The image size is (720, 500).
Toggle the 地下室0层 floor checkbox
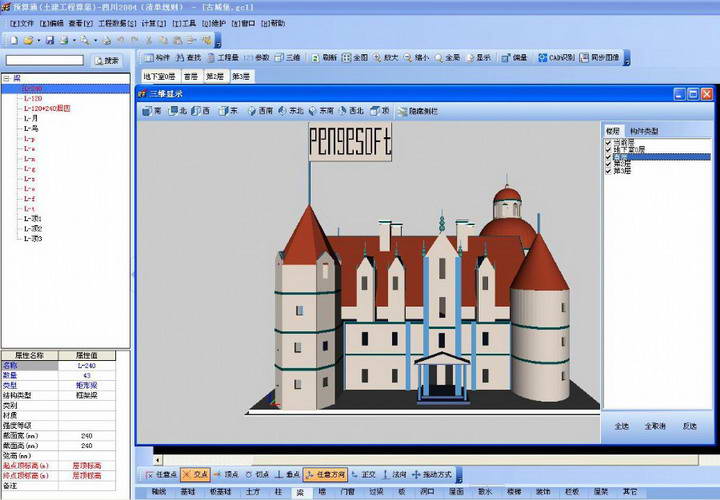tap(608, 150)
